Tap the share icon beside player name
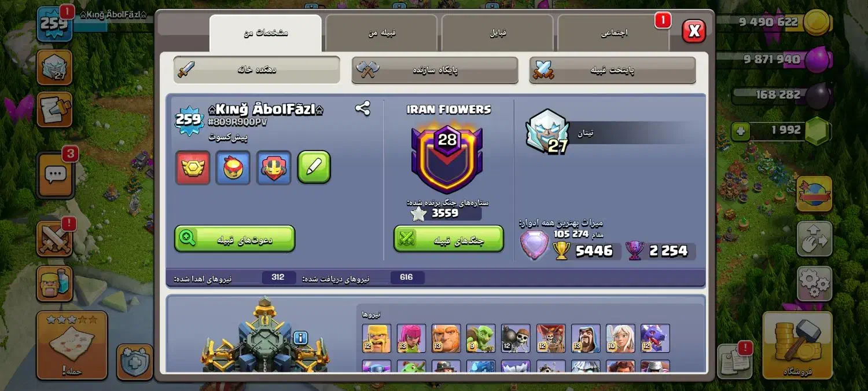 pos(363,108)
